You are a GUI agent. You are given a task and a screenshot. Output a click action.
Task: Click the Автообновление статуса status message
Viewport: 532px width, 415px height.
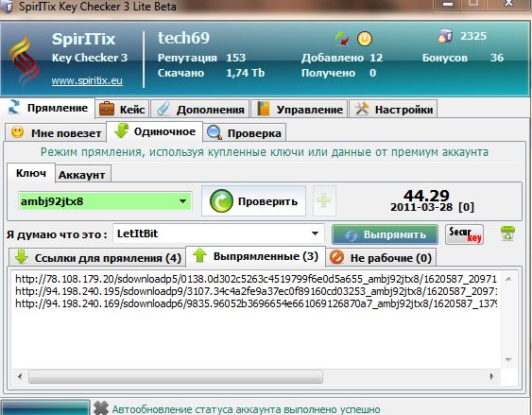246,409
